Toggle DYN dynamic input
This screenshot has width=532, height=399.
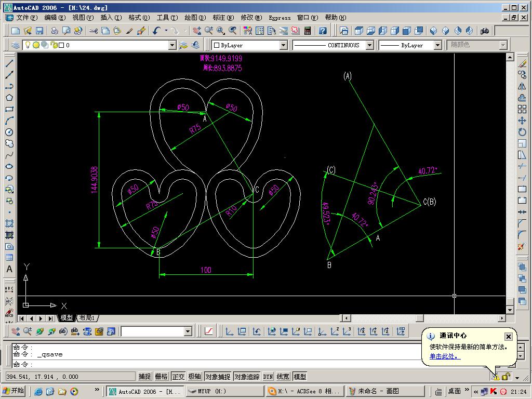(268, 376)
